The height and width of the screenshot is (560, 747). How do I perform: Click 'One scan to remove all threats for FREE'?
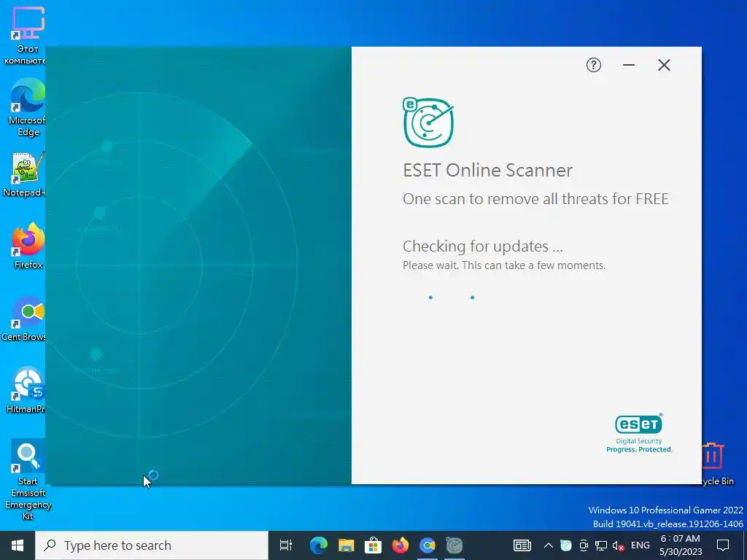535,198
